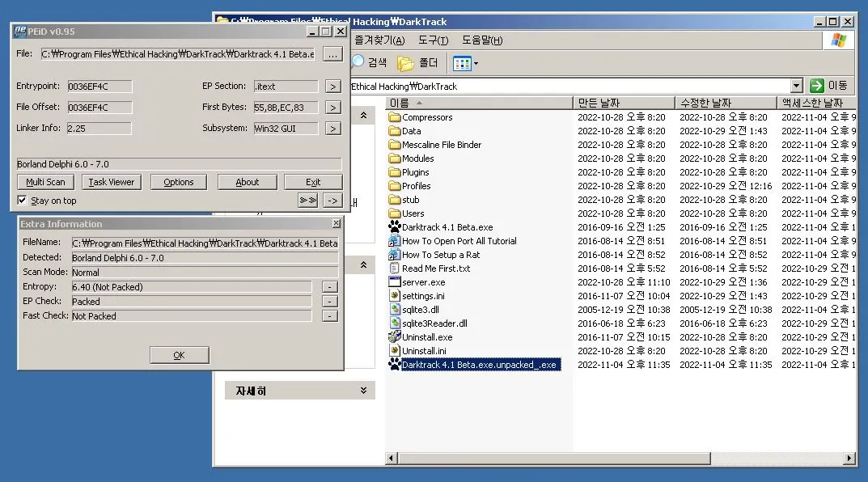This screenshot has width=868, height=482.
Task: Select the How To Open Port All Tutorial icon
Action: [x=394, y=241]
